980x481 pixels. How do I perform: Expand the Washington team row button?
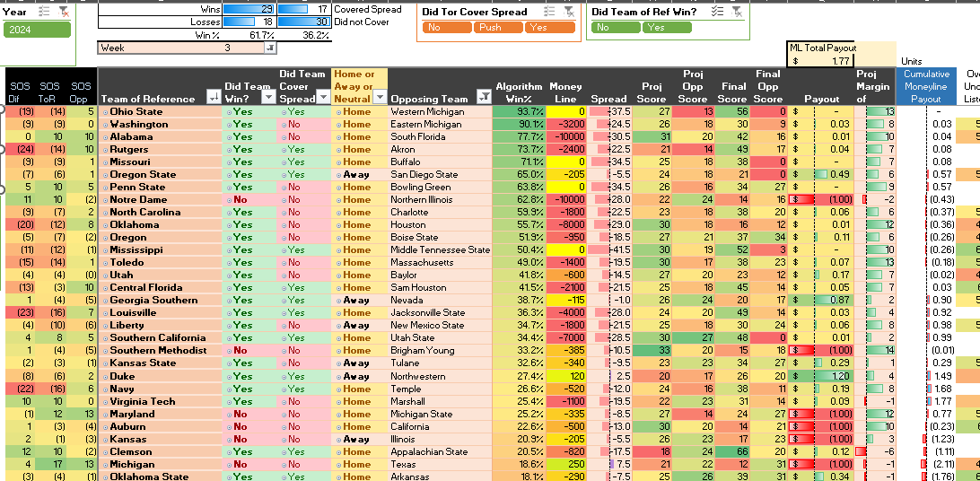coord(106,125)
